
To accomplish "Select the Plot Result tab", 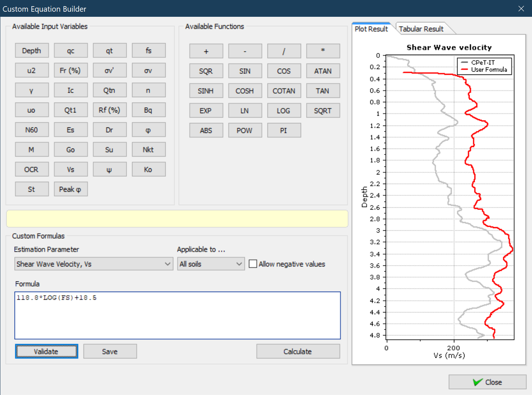I will click(x=371, y=29).
